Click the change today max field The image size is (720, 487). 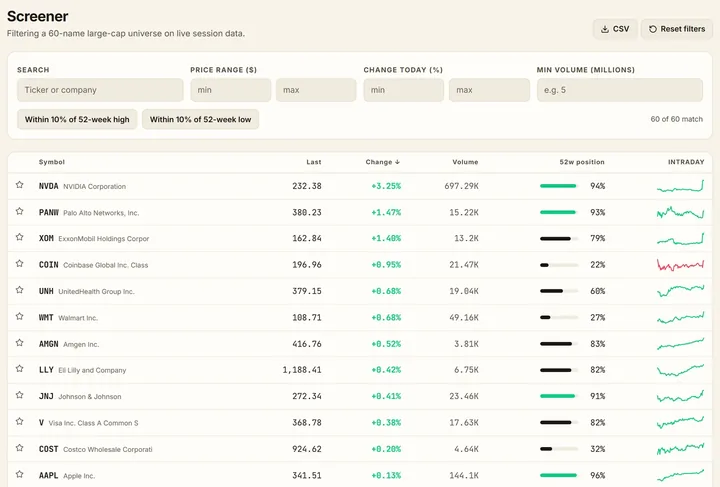[x=489, y=90]
